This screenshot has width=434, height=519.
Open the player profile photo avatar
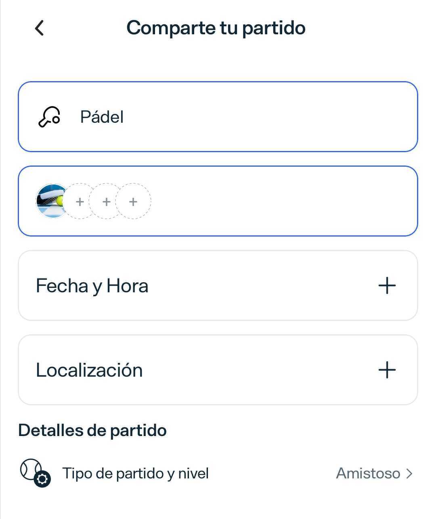click(x=51, y=201)
